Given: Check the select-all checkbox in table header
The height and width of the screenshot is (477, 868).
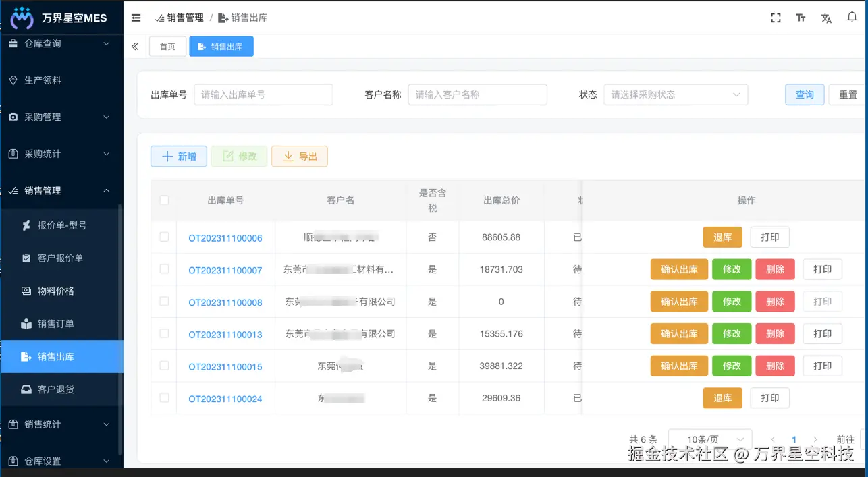Looking at the screenshot, I should coord(163,200).
